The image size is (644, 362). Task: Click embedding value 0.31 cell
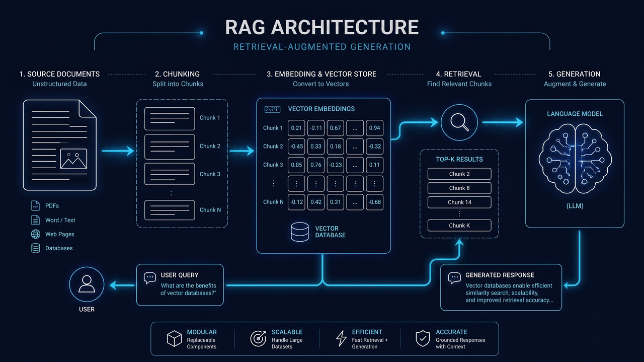coord(336,202)
